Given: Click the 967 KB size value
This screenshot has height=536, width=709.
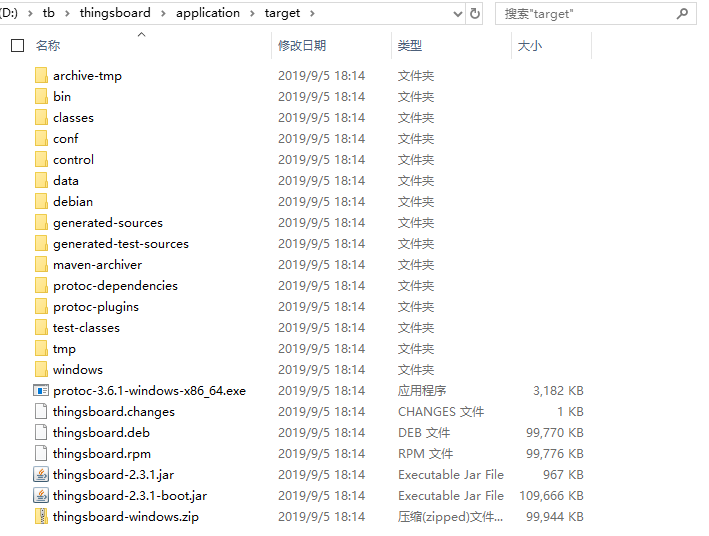Looking at the screenshot, I should 563,474.
